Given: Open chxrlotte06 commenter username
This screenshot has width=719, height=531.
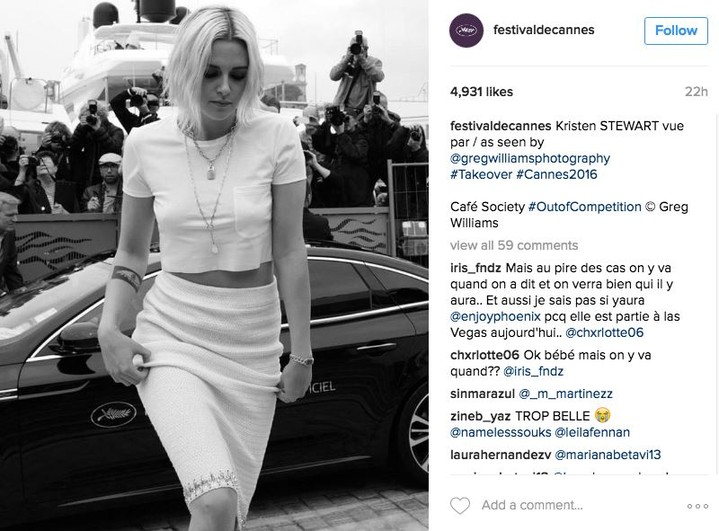Looking at the screenshot, I should click(485, 355).
